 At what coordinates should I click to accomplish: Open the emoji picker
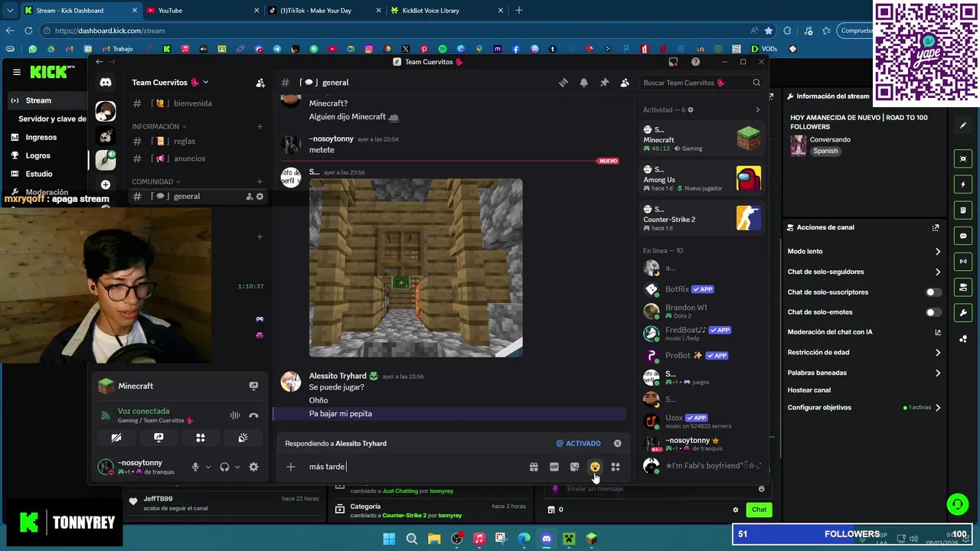click(x=595, y=467)
